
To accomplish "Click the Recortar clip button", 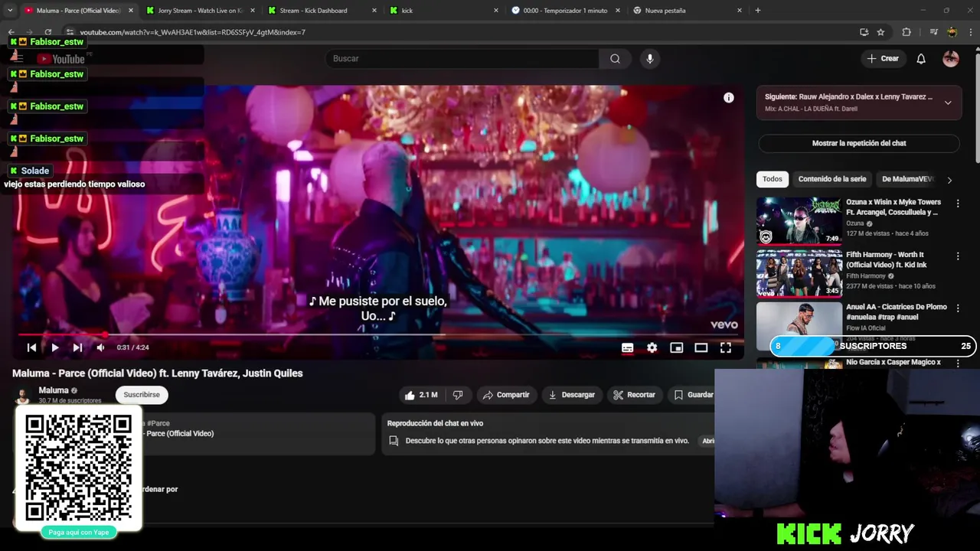I will 635,395.
